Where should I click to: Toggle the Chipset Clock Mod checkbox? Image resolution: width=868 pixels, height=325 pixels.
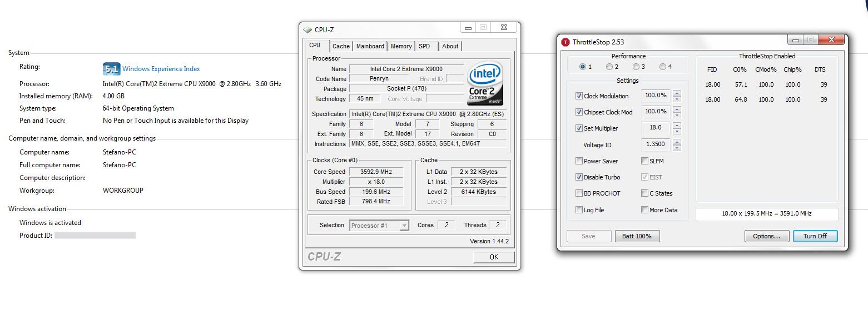(x=579, y=112)
